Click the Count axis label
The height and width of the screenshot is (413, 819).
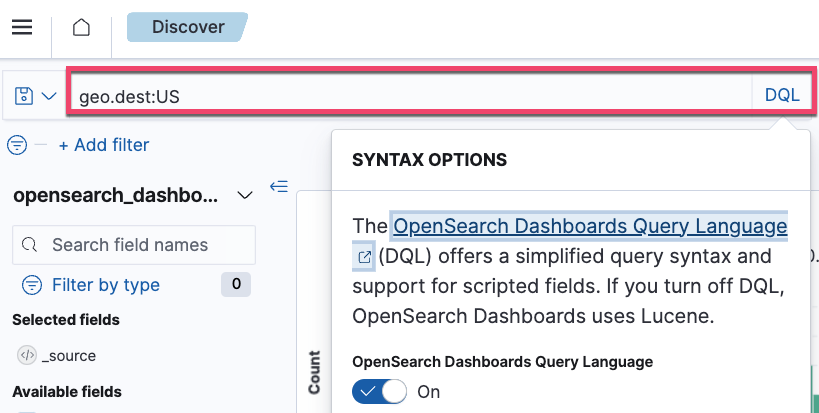click(x=314, y=372)
